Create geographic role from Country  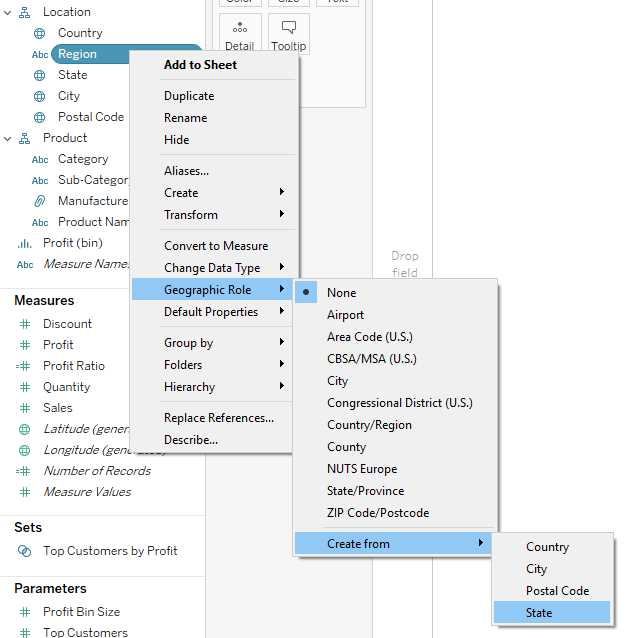[x=552, y=546]
